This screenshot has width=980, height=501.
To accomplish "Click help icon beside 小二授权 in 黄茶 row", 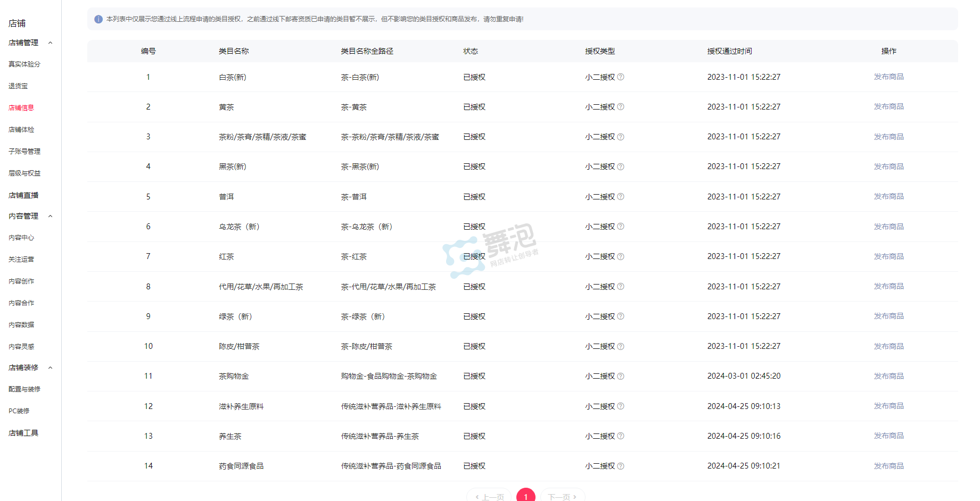I will [x=621, y=107].
